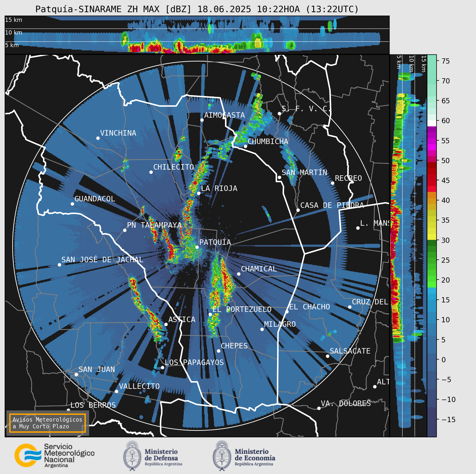Click the L. MANS marker dot
476x474 pixels.
click(x=358, y=228)
